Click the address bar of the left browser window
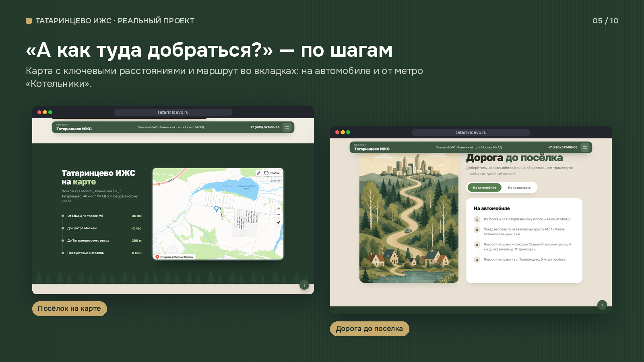 173,112
